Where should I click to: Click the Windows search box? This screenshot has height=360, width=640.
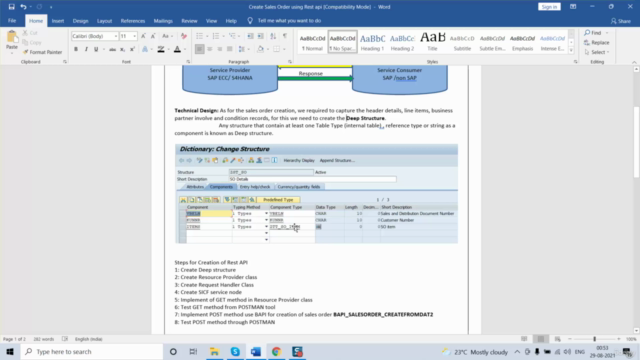92,351
